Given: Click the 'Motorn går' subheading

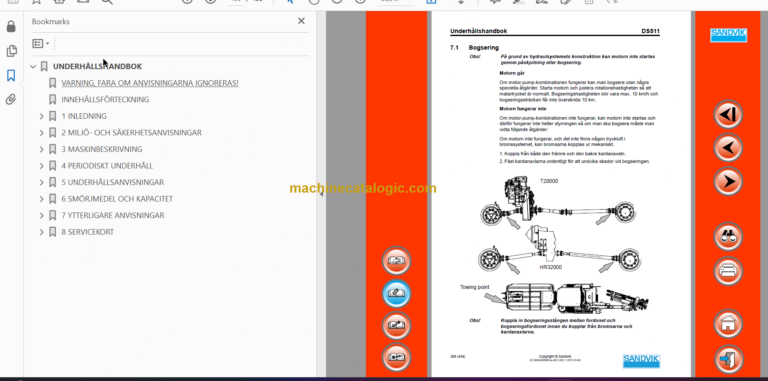Looking at the screenshot, I should 511,73.
